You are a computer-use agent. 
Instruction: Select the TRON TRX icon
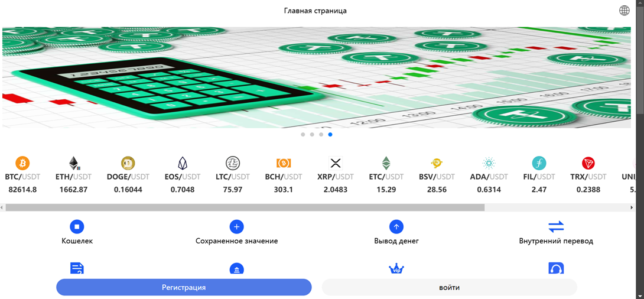[x=588, y=163]
